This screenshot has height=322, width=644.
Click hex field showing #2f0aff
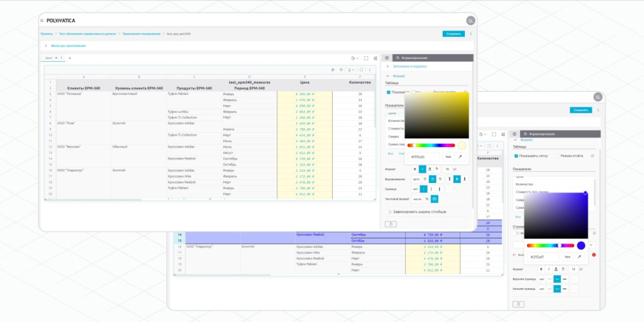click(543, 257)
